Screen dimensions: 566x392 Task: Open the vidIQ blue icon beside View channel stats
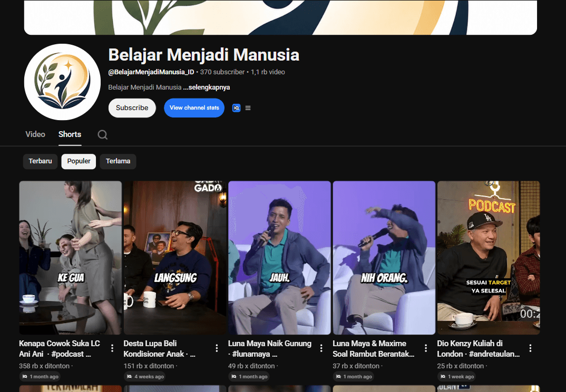(x=237, y=108)
